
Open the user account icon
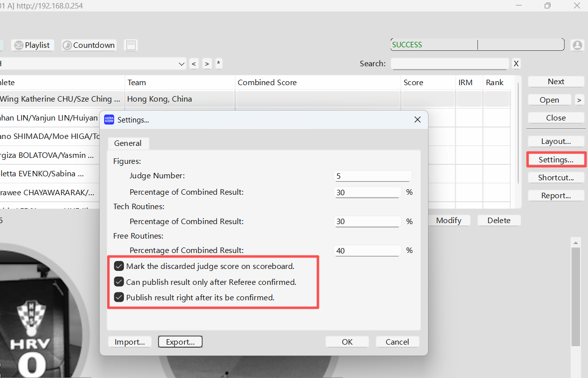pos(577,45)
